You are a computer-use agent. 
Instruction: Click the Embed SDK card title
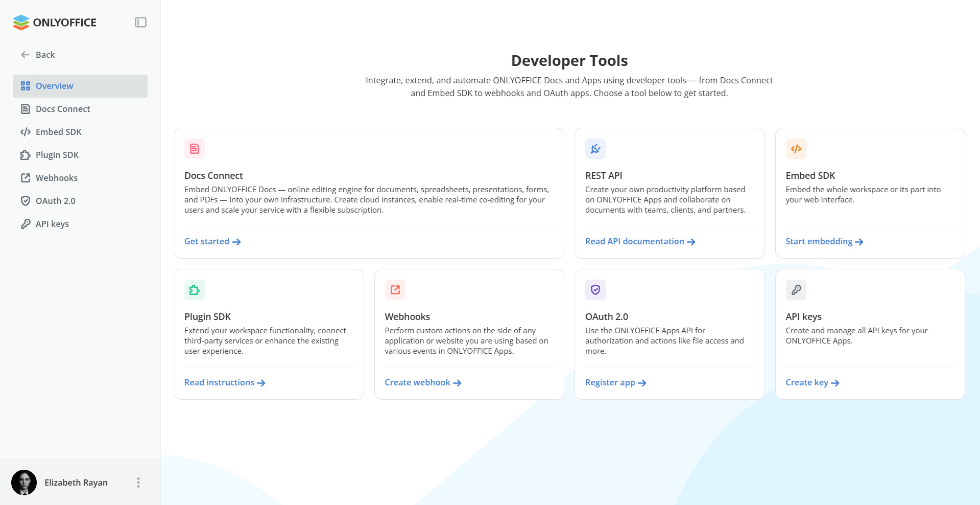coord(810,175)
